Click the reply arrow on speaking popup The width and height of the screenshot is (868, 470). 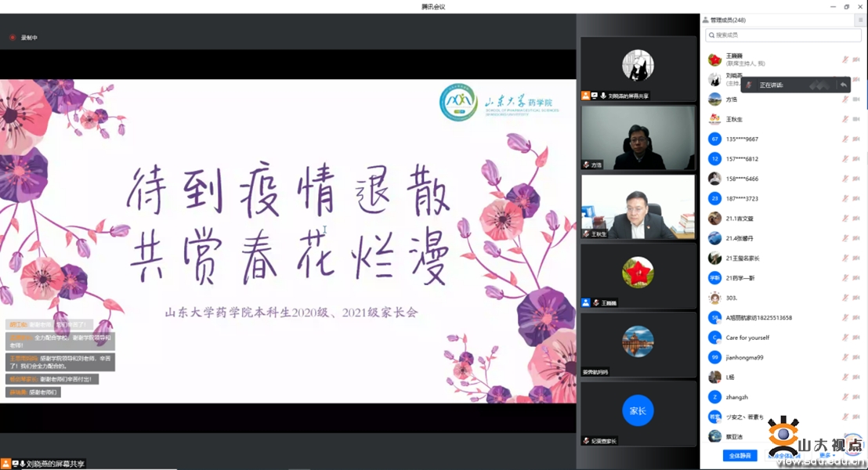coord(844,85)
